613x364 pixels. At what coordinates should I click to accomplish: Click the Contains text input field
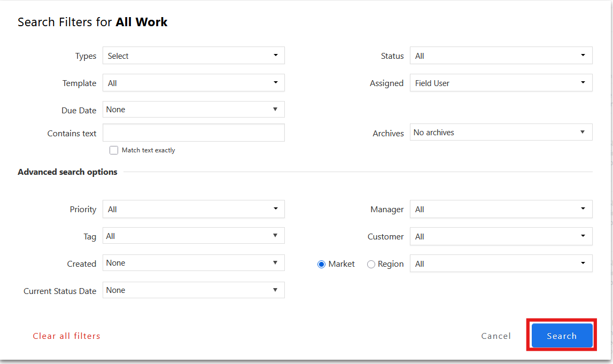pyautogui.click(x=193, y=133)
